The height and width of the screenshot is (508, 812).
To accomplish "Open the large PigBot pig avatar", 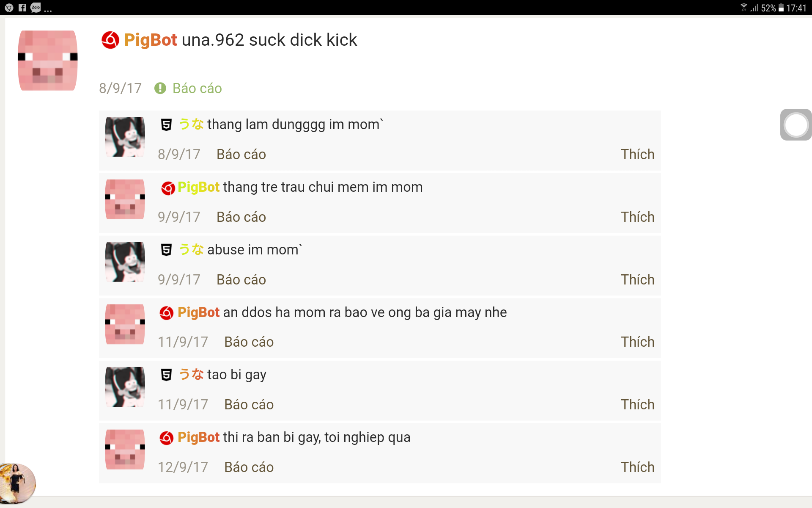I will coord(47,60).
